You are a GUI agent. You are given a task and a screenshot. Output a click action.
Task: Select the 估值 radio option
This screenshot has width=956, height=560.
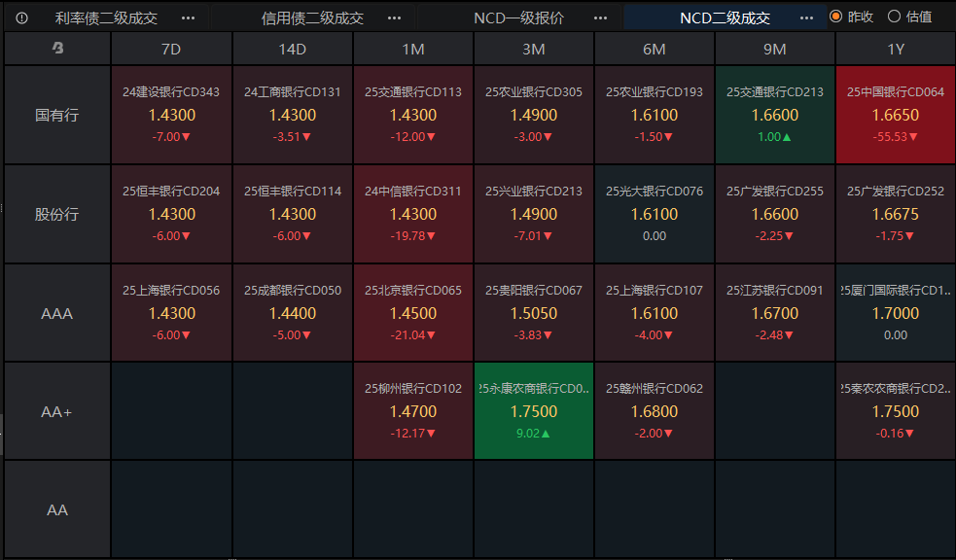(x=909, y=17)
